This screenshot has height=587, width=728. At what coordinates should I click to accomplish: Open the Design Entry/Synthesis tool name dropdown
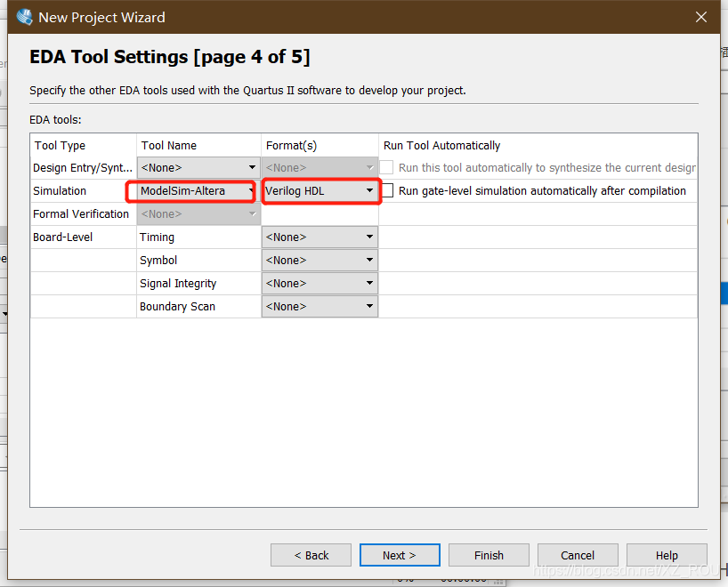click(x=198, y=167)
